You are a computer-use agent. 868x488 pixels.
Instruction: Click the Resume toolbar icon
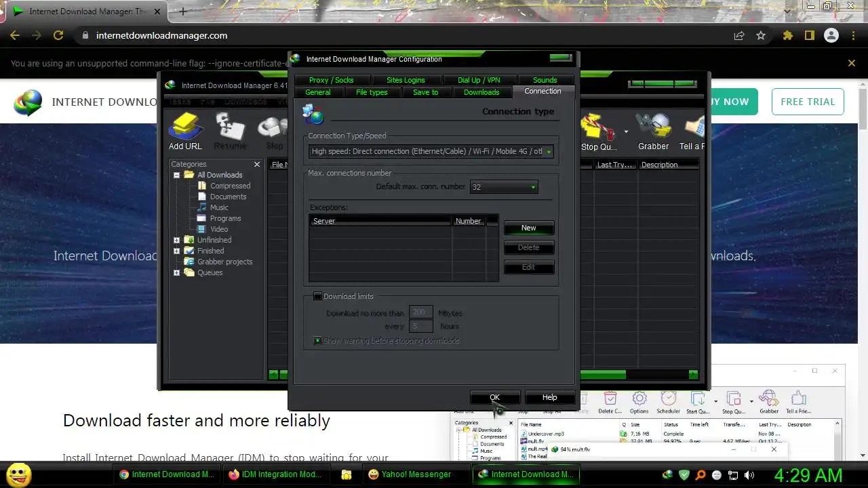(x=230, y=131)
